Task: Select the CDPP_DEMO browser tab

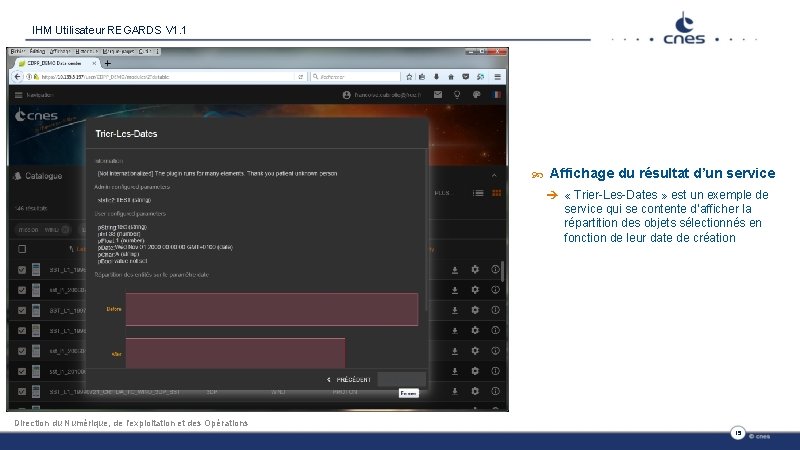Action: [56, 63]
